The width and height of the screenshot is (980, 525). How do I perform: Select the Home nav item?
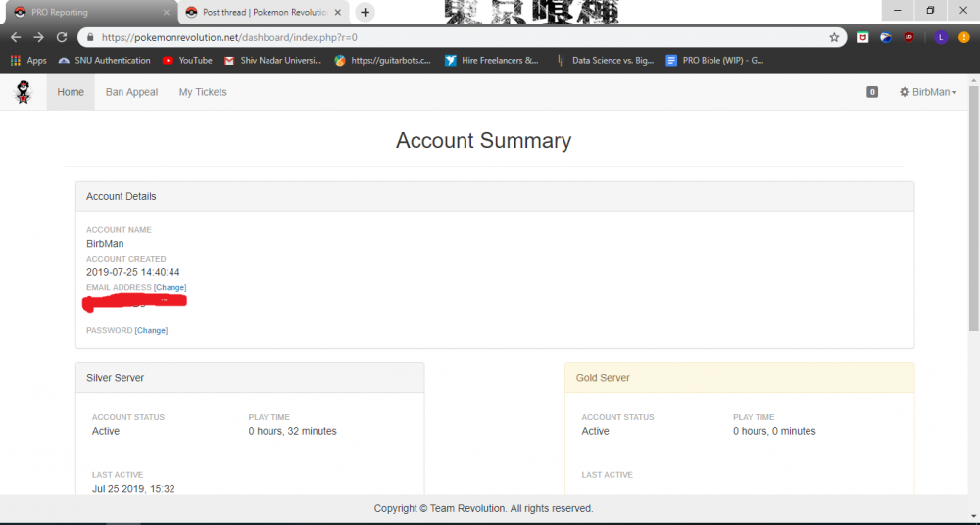tap(71, 92)
